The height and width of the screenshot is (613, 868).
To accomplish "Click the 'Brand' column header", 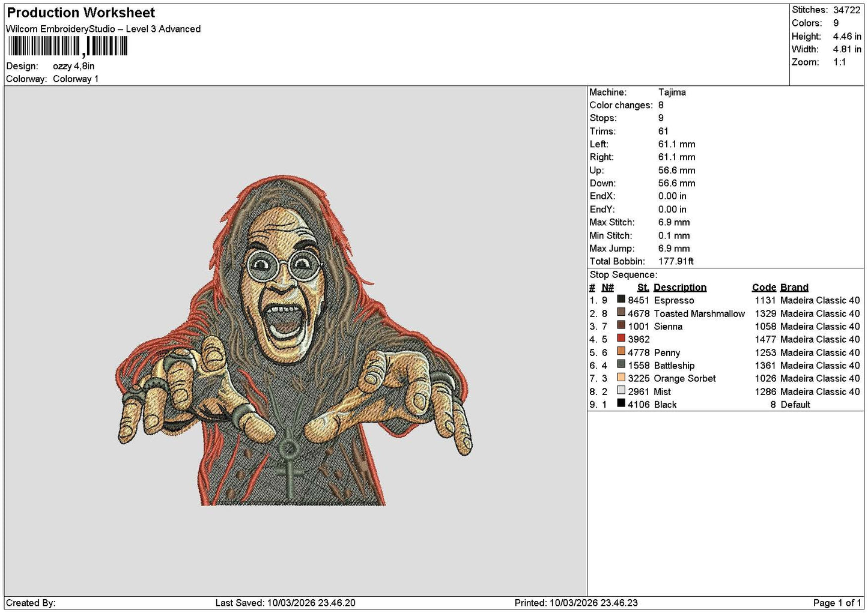I will tap(794, 288).
